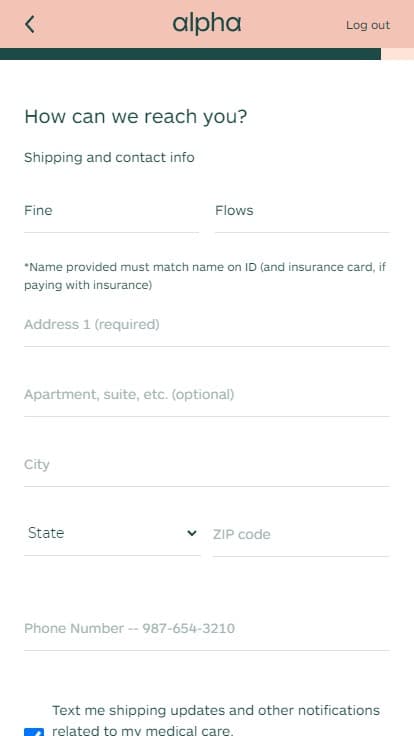Click the alpha logo in header
414x736 pixels.
click(x=207, y=24)
